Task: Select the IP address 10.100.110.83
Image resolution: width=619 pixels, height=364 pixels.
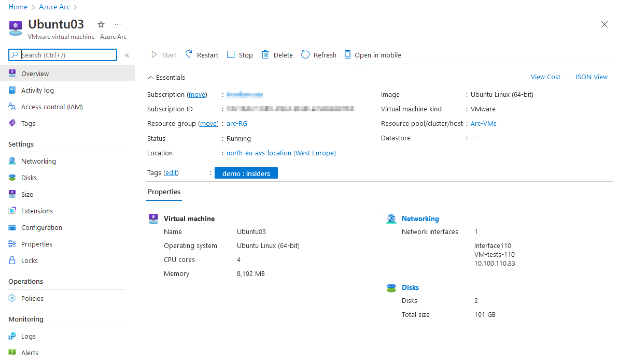Action: (x=495, y=264)
